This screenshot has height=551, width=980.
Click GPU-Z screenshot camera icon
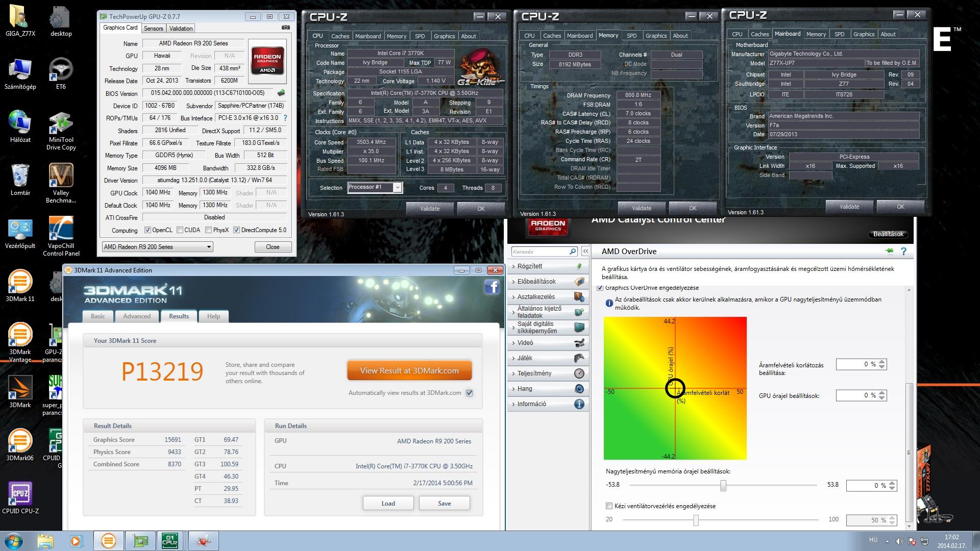pyautogui.click(x=286, y=28)
